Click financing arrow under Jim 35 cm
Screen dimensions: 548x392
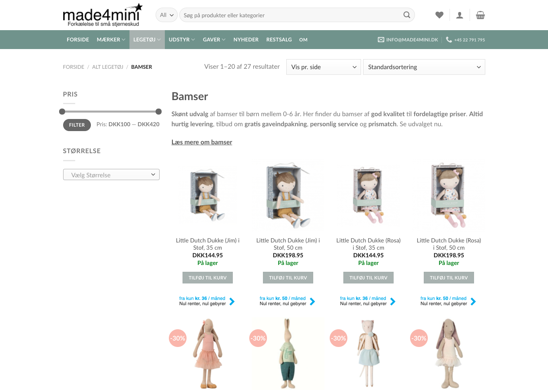232,302
